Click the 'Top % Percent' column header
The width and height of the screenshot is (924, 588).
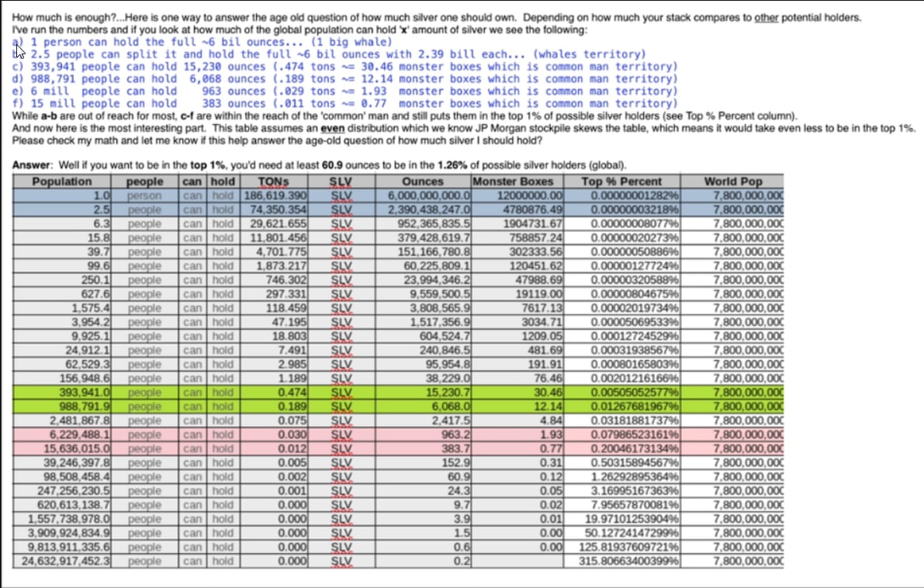[x=621, y=182]
